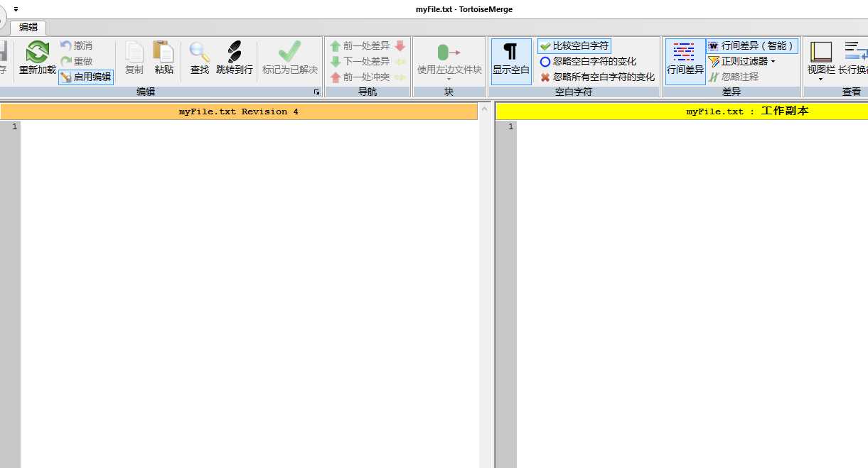
Task: Expand the 视图栏 dropdown arrow
Action: click(821, 79)
